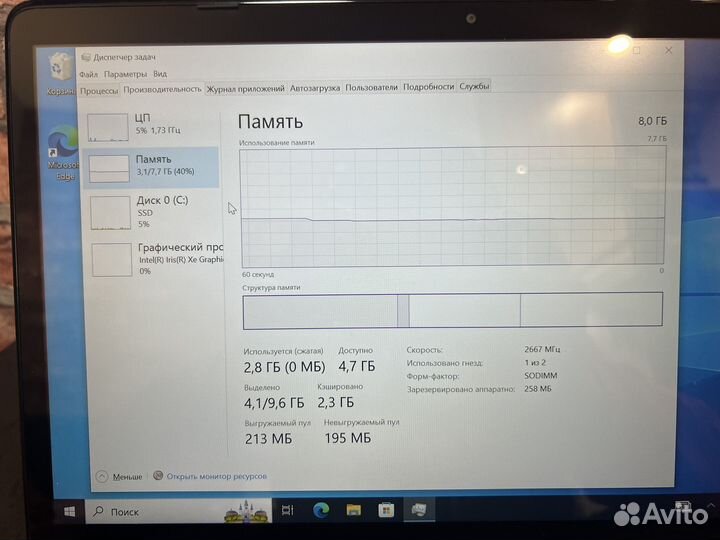Switch to the Автозагрузка tab
This screenshot has width=720, height=540.
(315, 87)
